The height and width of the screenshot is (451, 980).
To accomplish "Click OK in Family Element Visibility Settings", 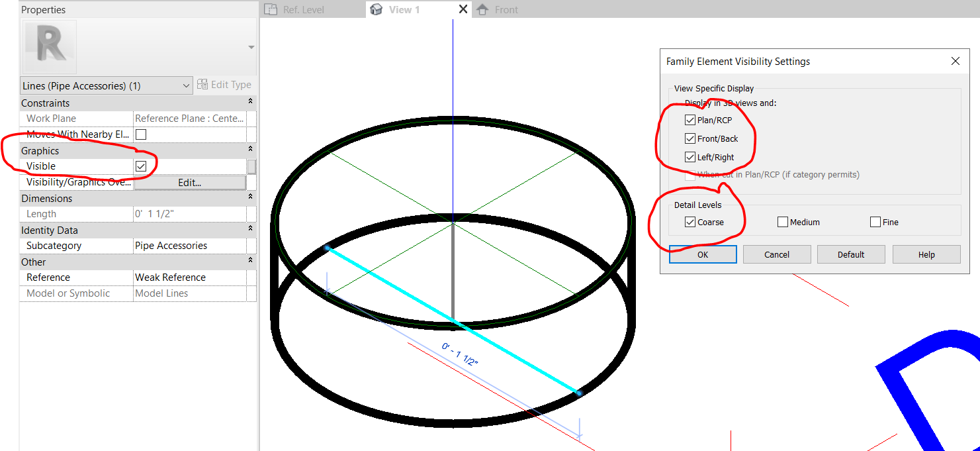I will [x=703, y=254].
